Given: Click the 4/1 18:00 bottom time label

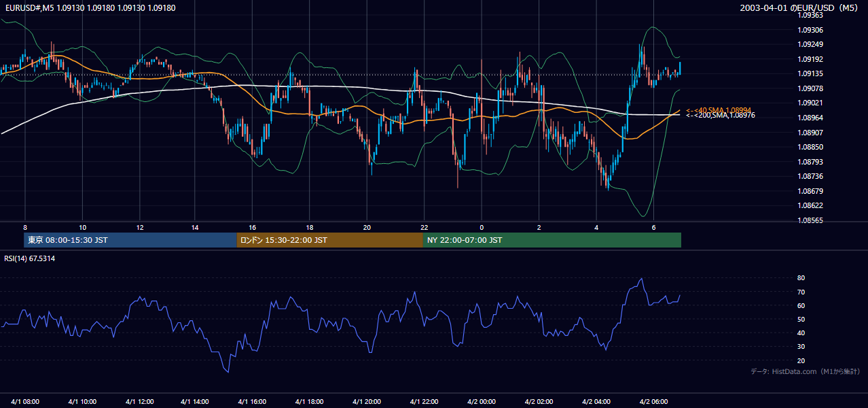Looking at the screenshot, I should [x=310, y=401].
